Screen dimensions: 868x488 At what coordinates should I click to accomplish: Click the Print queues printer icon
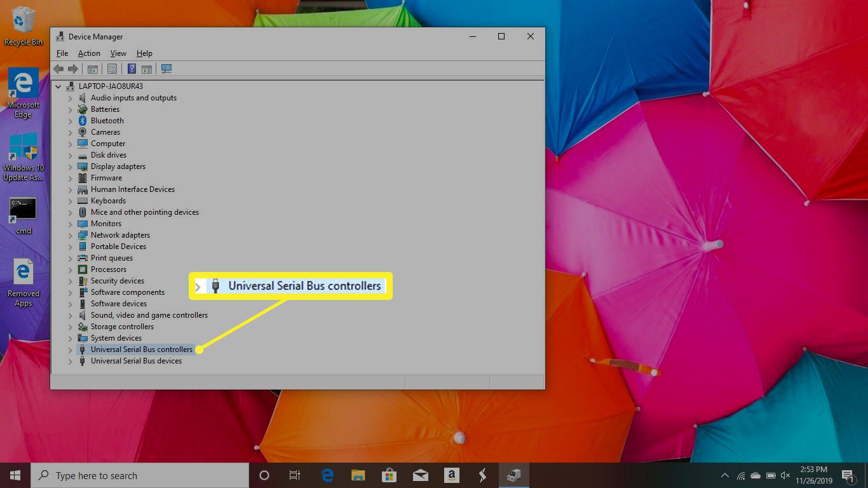82,258
